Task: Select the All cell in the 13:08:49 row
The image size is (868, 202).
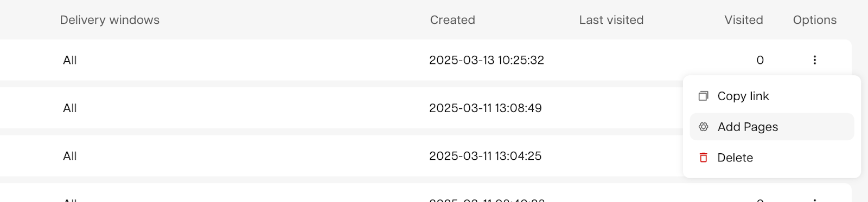Action: tap(70, 108)
